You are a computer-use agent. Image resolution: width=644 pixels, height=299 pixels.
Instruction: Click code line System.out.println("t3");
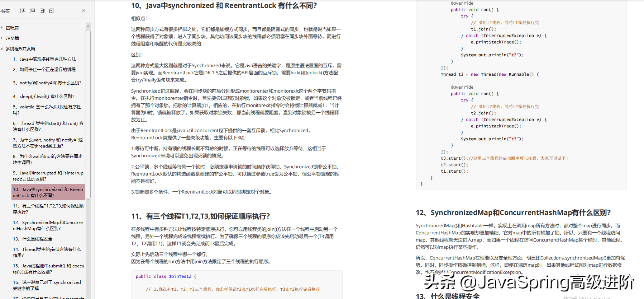coord(492,139)
